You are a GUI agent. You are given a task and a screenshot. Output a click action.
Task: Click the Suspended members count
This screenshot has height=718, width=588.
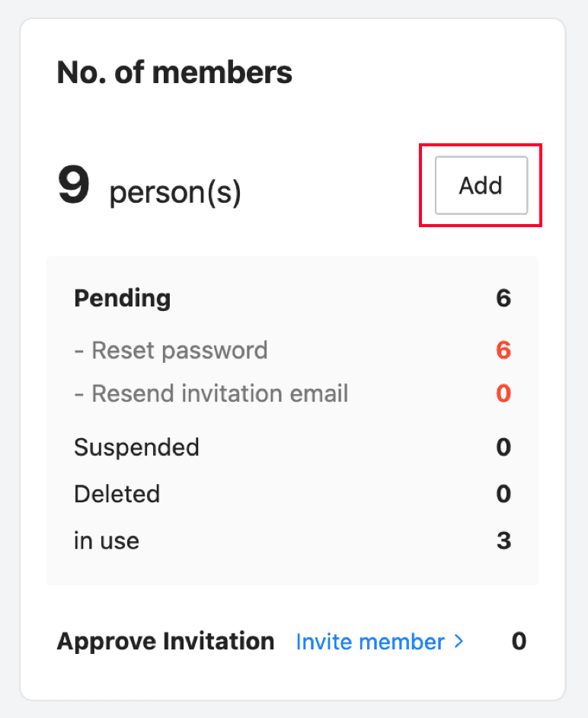click(x=503, y=447)
